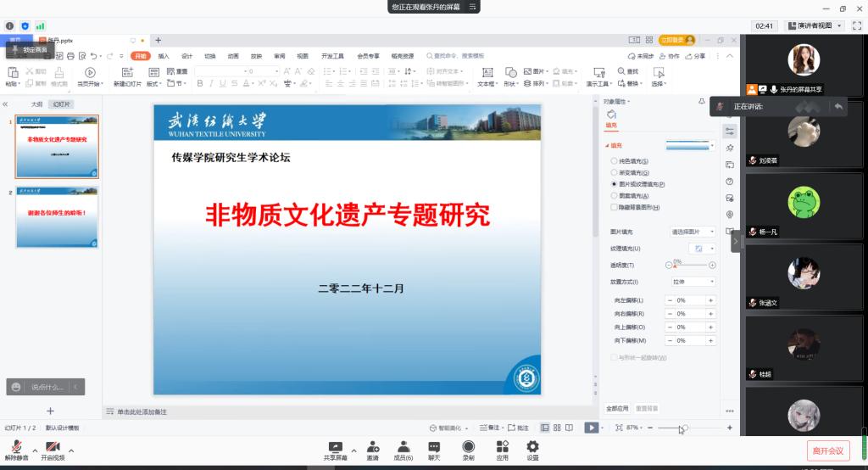This screenshot has width=868, height=470.
Task: Click the 开启视频 camera icon
Action: pos(53,446)
